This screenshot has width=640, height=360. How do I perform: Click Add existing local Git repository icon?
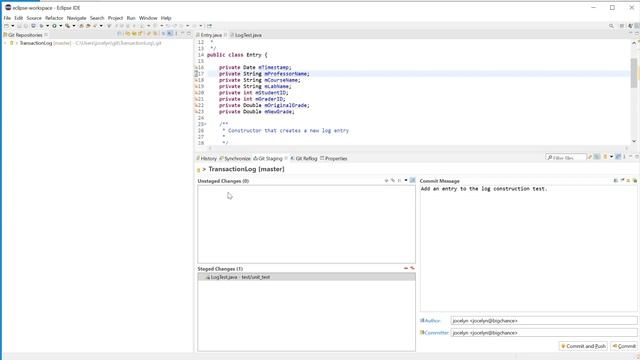pos(127,33)
